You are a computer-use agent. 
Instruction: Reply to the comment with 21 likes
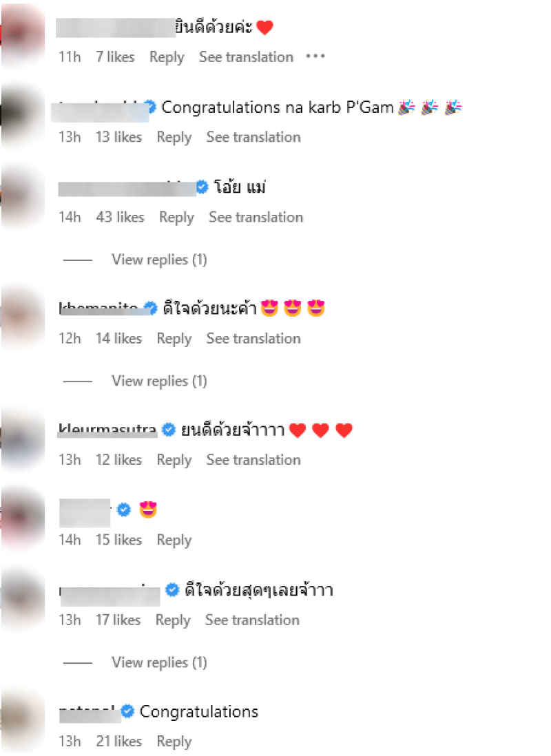click(x=174, y=742)
